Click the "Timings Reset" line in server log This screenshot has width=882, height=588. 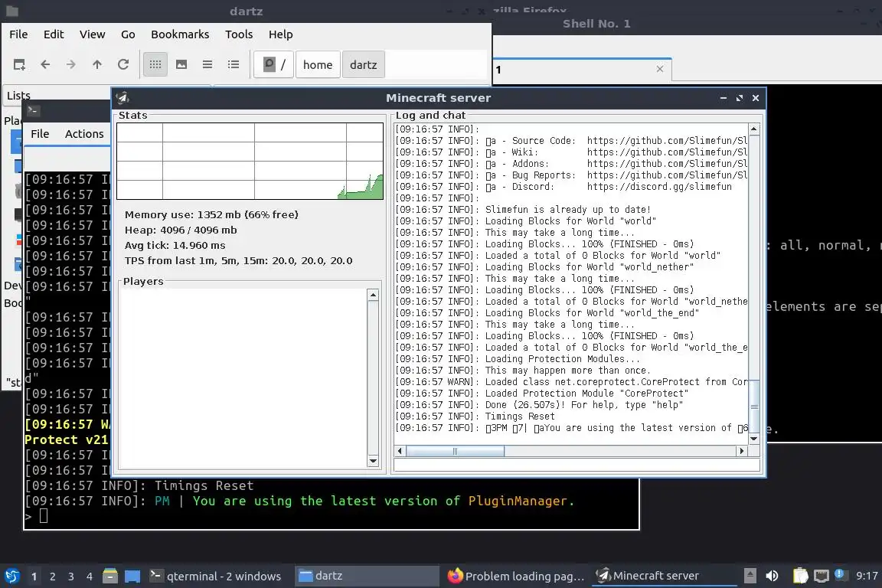tap(475, 416)
